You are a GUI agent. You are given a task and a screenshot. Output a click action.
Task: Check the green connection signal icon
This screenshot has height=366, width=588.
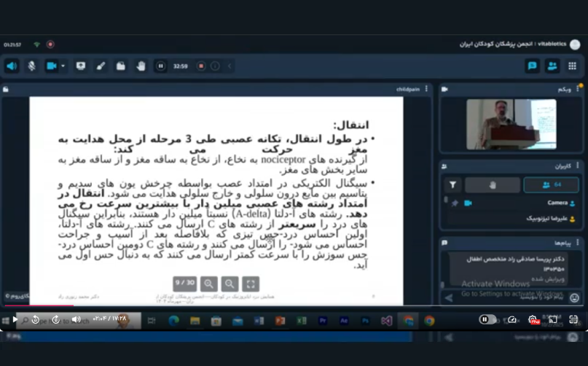(x=36, y=44)
